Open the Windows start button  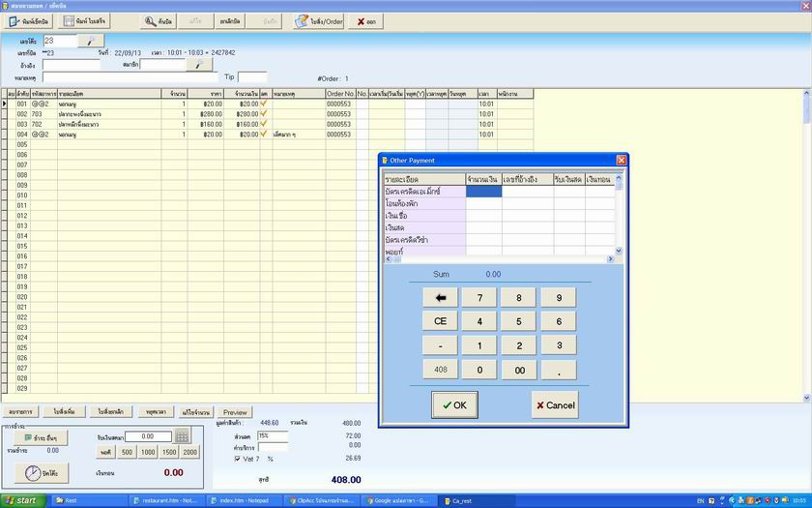pyautogui.click(x=23, y=500)
